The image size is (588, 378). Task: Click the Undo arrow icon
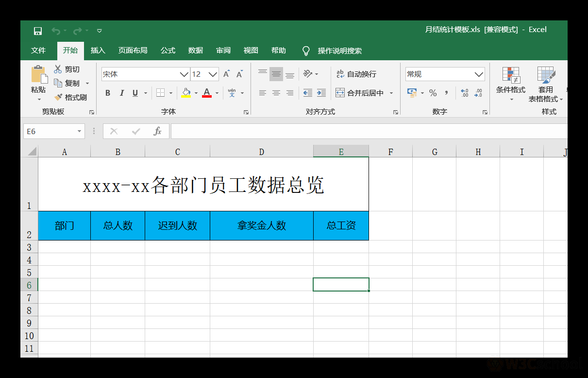(56, 31)
